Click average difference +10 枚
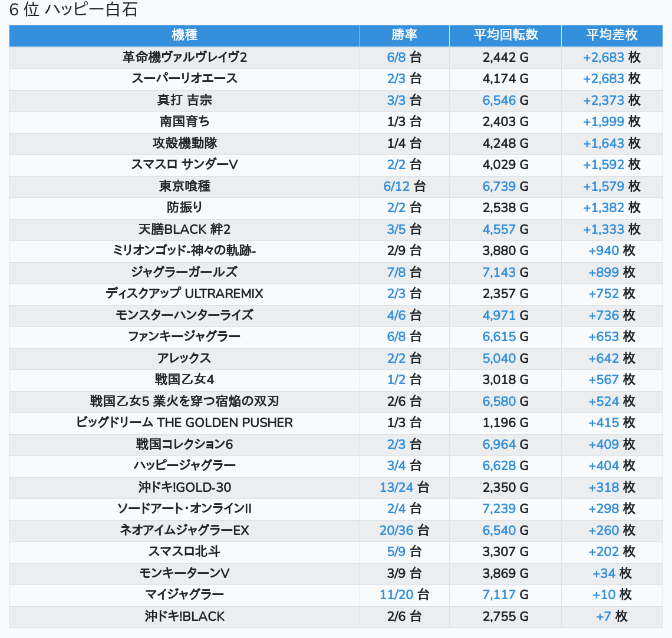This screenshot has height=638, width=672. pyautogui.click(x=612, y=595)
